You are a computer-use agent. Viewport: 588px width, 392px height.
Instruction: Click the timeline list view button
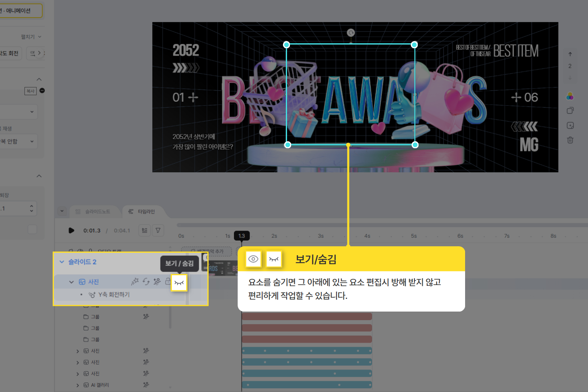point(145,231)
